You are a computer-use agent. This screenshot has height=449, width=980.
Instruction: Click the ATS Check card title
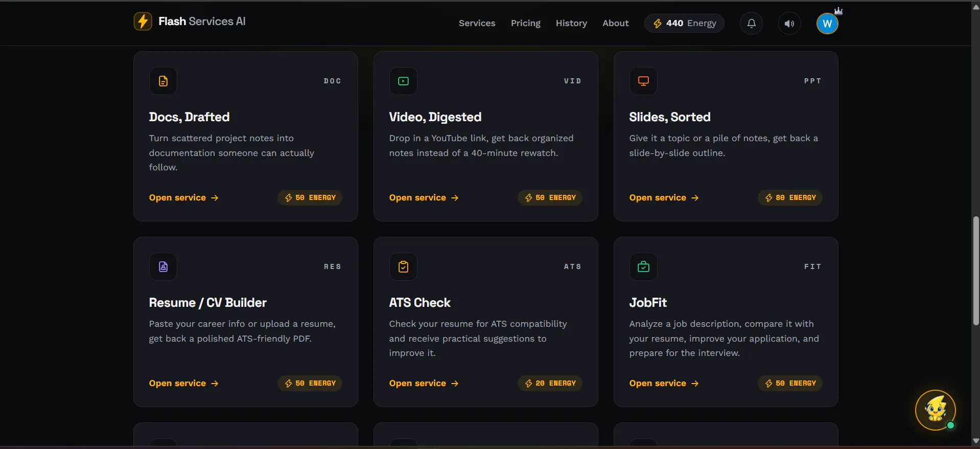coord(420,303)
